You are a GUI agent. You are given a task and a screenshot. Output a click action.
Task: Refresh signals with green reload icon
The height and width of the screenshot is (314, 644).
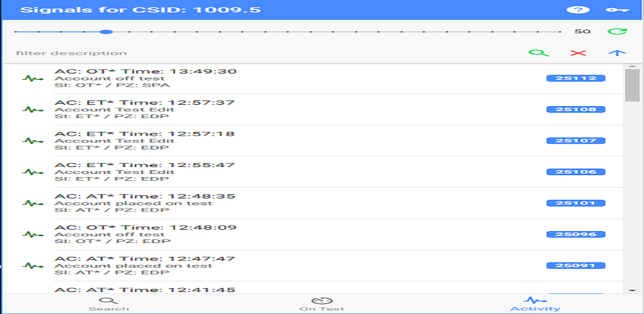point(618,31)
